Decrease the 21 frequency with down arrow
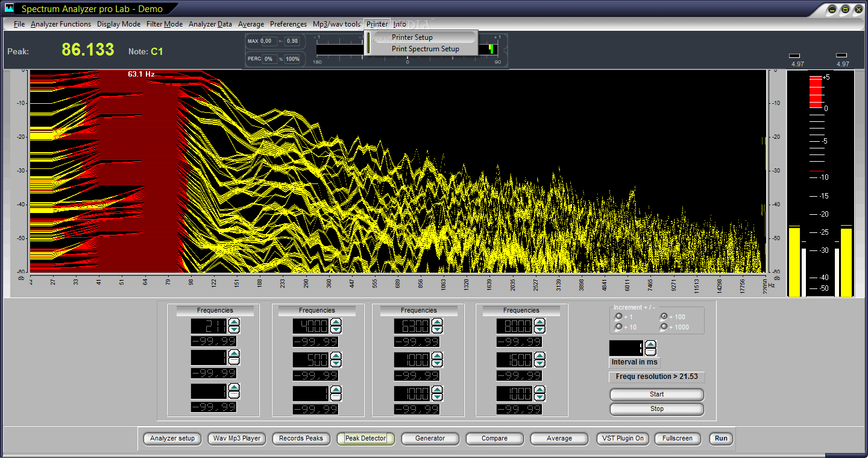The width and height of the screenshot is (868, 458). 234,330
